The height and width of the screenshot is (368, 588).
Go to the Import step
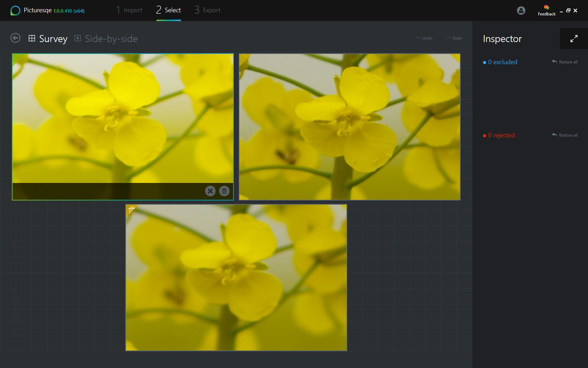(x=129, y=10)
